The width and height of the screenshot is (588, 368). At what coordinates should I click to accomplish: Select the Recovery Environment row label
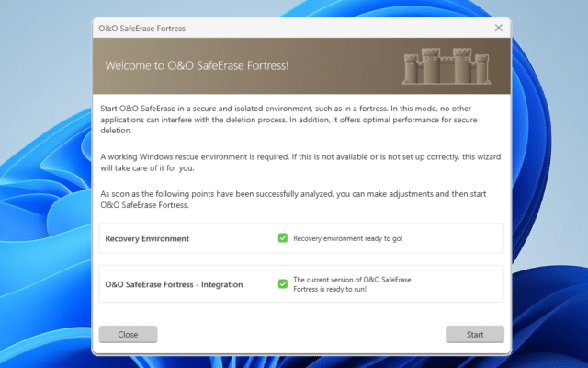pos(147,239)
